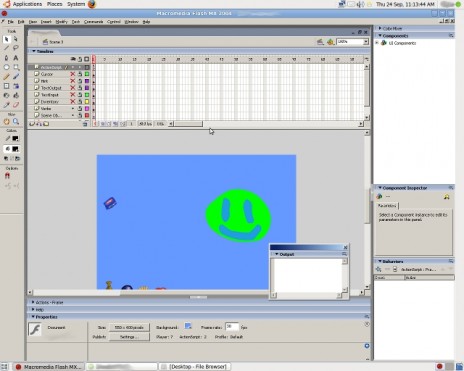Pick the Oval tool
The height and width of the screenshot is (371, 464).
pos(6,67)
